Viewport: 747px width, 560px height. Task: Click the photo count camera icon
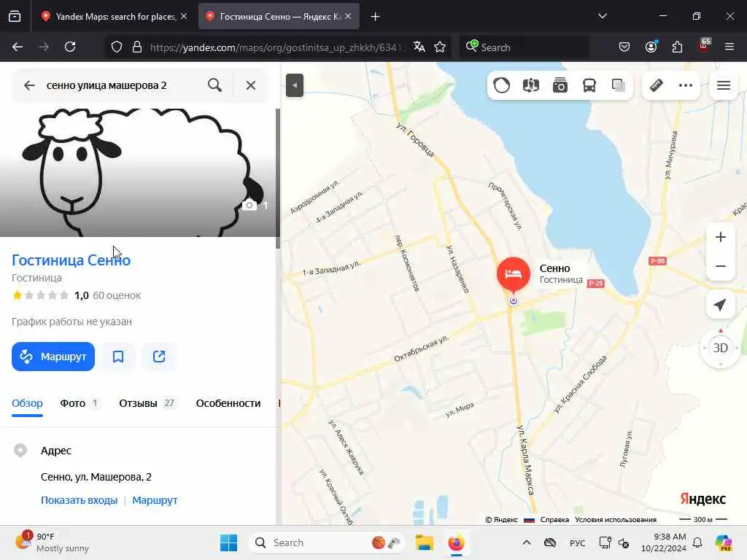249,205
